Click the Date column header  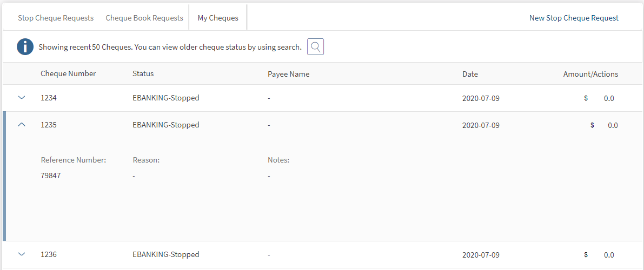470,74
